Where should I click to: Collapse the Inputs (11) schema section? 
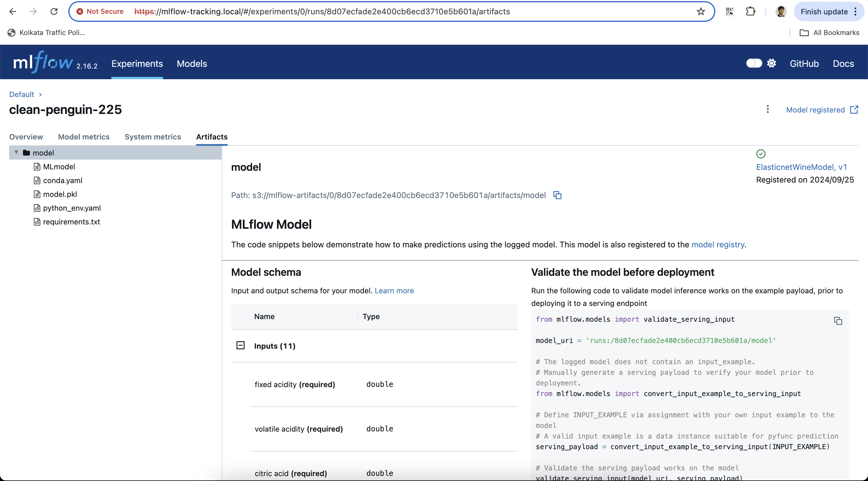click(x=240, y=346)
